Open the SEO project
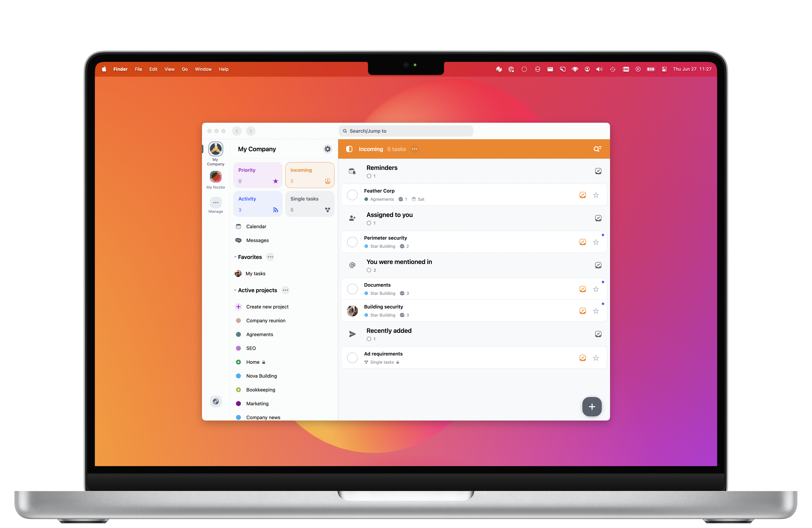This screenshot has height=528, width=812. 251,347
